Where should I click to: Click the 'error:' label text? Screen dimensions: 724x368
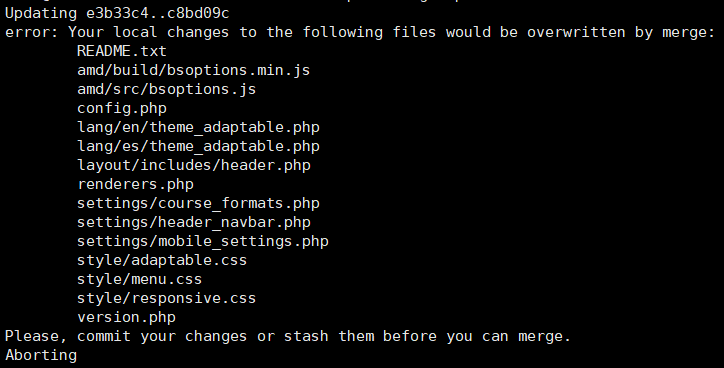[32, 32]
